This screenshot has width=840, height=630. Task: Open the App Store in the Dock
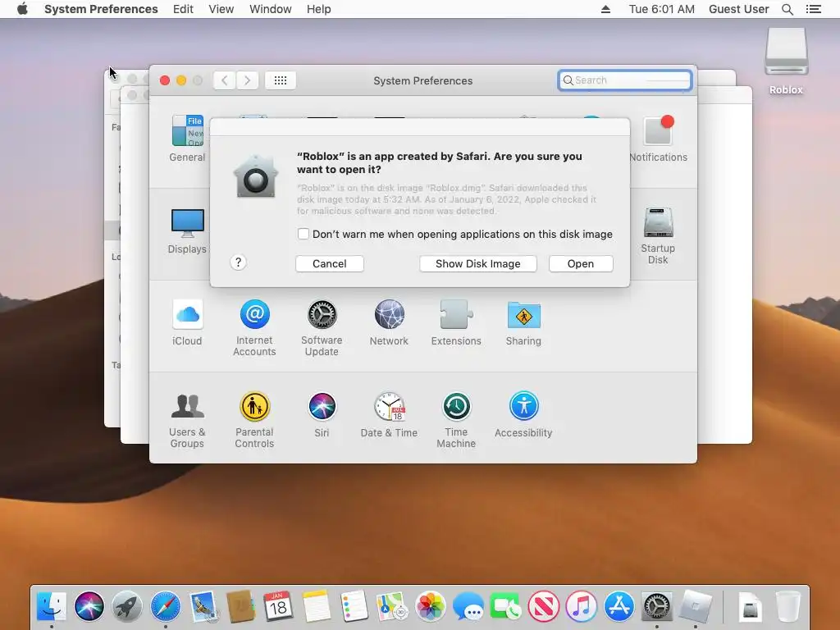click(619, 606)
